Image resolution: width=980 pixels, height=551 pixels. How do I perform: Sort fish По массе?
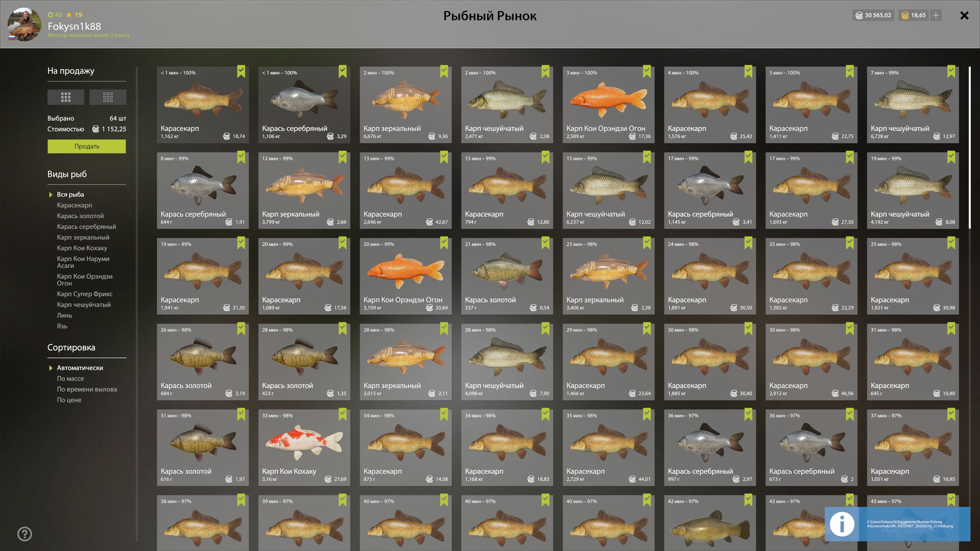pos(70,378)
